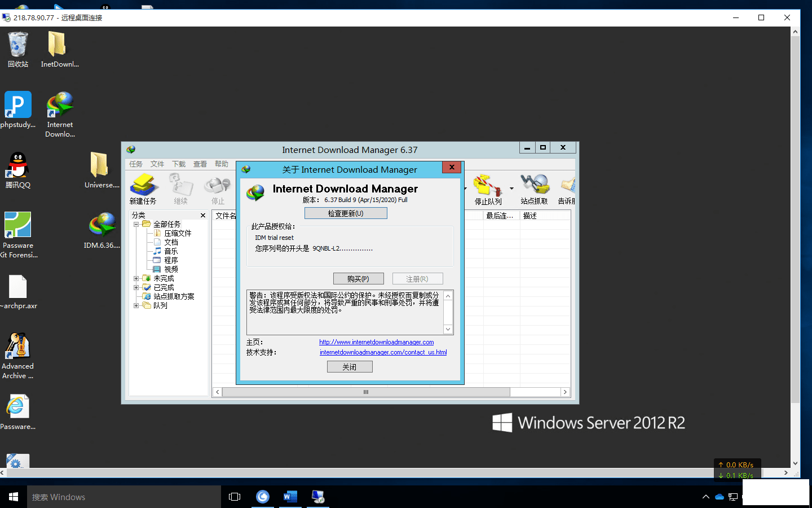812x508 pixels.
Task: Select the 腾讯QQ desktop icon
Action: tap(18, 170)
